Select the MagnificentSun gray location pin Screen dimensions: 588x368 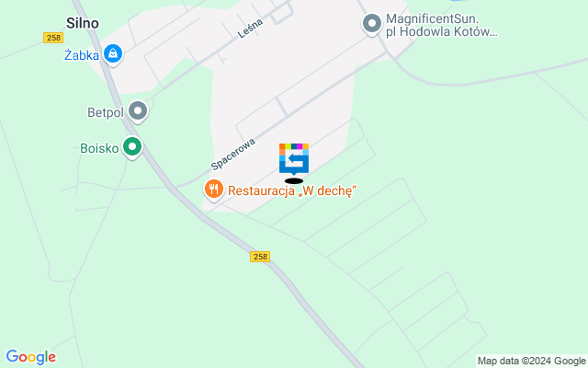(x=372, y=24)
